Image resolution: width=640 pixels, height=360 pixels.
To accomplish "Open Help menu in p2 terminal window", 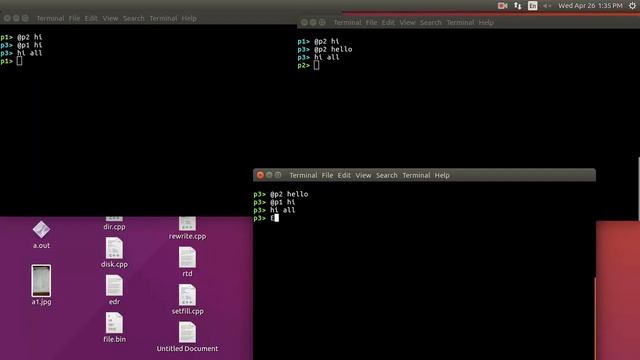I will 486,22.
